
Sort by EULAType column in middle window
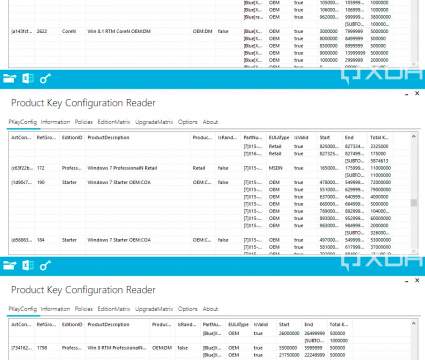[x=279, y=137]
